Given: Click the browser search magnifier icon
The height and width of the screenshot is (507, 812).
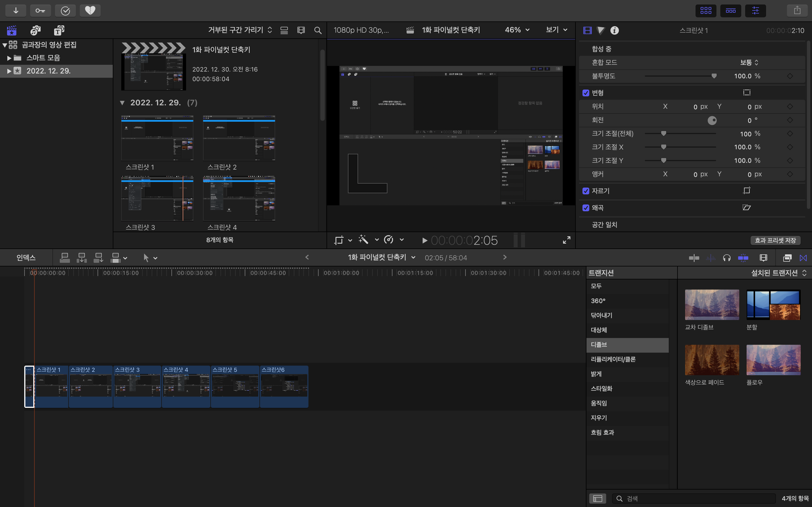Looking at the screenshot, I should tap(318, 30).
